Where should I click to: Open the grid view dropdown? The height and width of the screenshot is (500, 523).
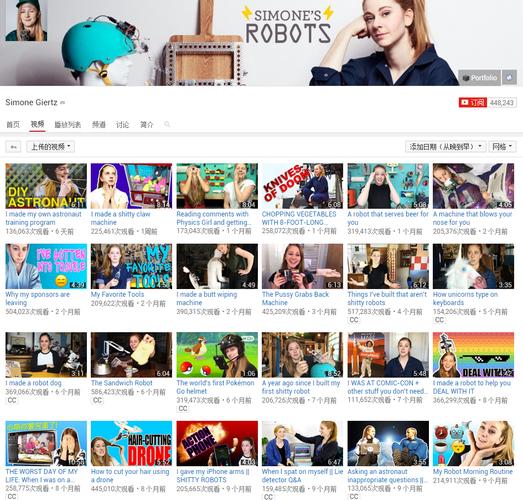tap(502, 147)
